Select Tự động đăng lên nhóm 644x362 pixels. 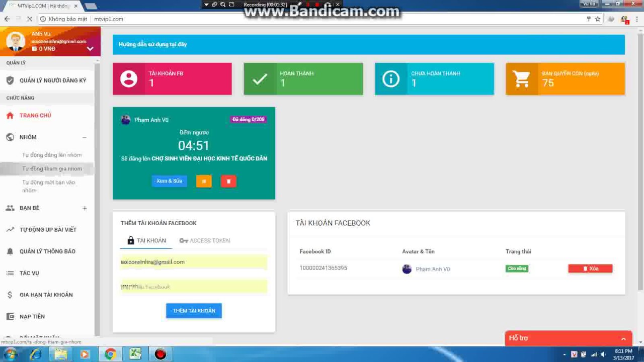pos(52,155)
